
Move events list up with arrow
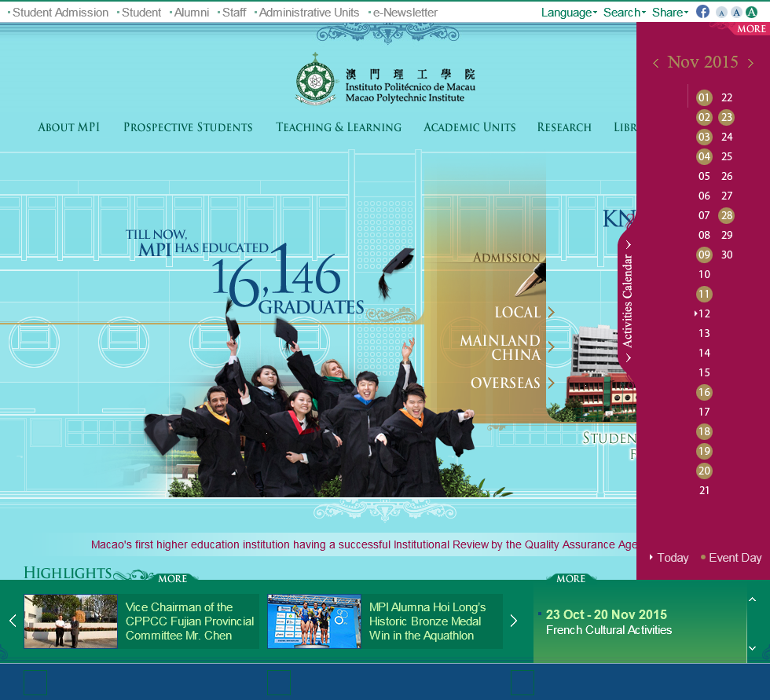click(x=753, y=599)
